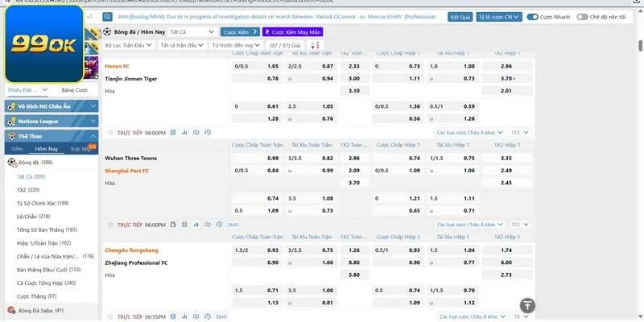Click the SMP icon for Wuhan Three Towns match
The image size is (644, 322).
(233, 225)
